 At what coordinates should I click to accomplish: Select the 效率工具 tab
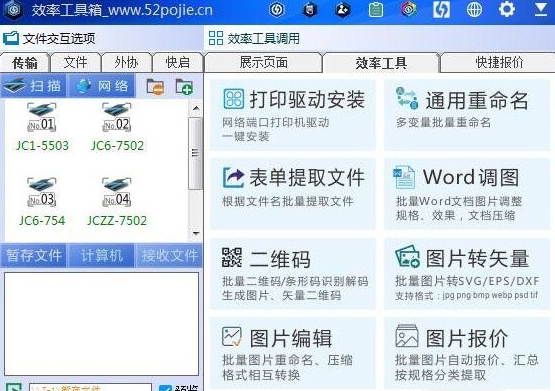[381, 63]
